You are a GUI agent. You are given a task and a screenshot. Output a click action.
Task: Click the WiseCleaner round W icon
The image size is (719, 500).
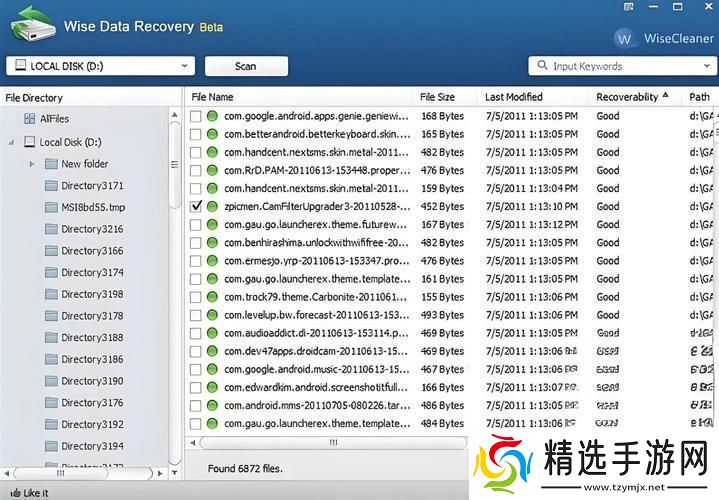(625, 39)
